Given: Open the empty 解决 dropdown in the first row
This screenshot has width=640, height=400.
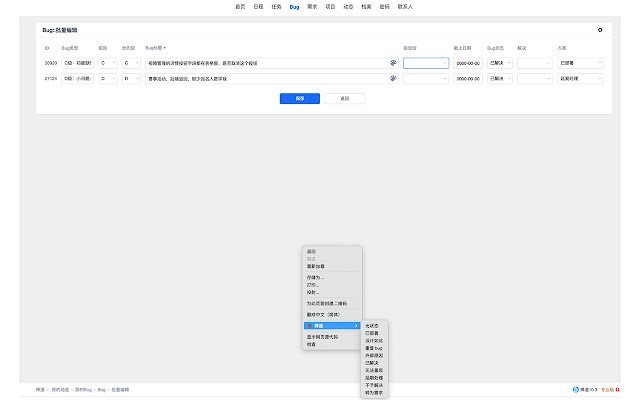Looking at the screenshot, I should tap(535, 63).
